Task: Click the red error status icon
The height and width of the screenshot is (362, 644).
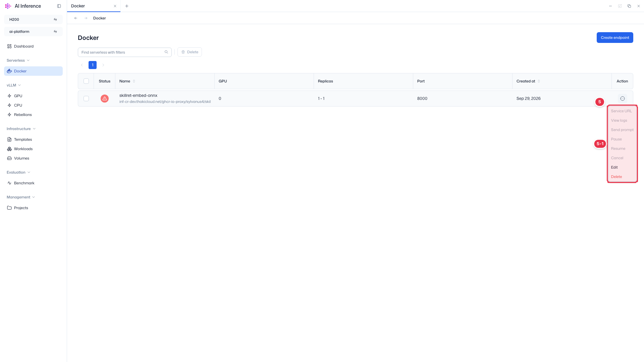Action: pos(105,99)
